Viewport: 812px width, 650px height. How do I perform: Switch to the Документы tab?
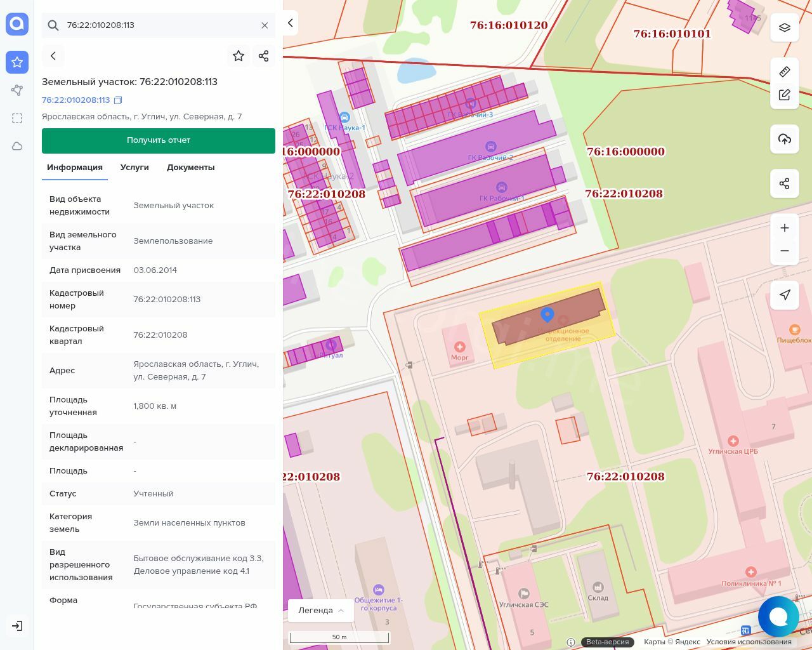coord(190,168)
